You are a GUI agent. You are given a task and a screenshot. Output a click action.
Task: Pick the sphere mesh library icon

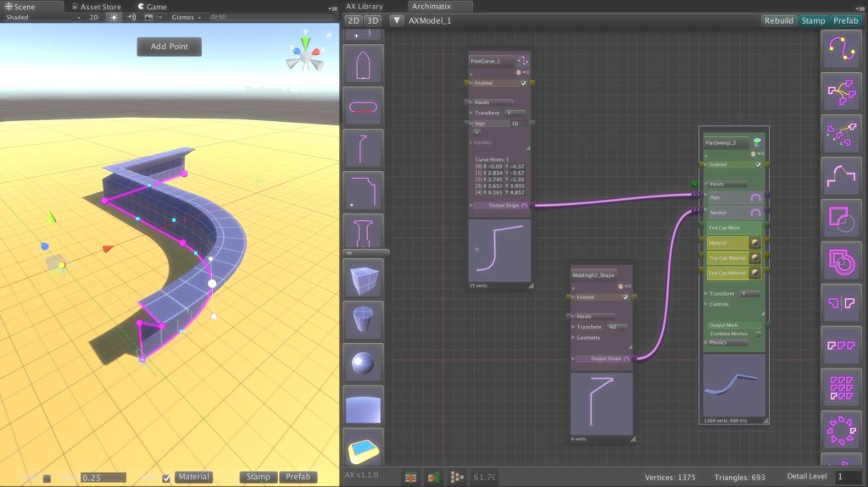[x=363, y=362]
